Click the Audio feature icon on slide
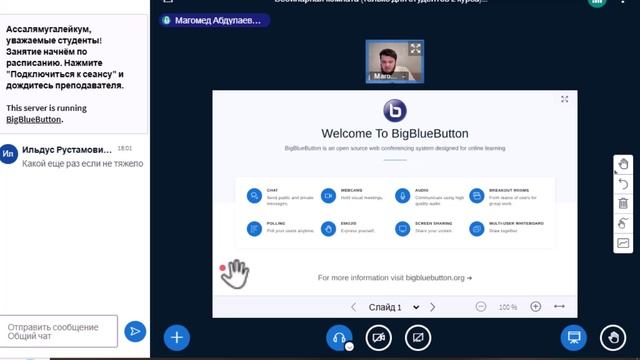640x360 pixels. pyautogui.click(x=402, y=196)
